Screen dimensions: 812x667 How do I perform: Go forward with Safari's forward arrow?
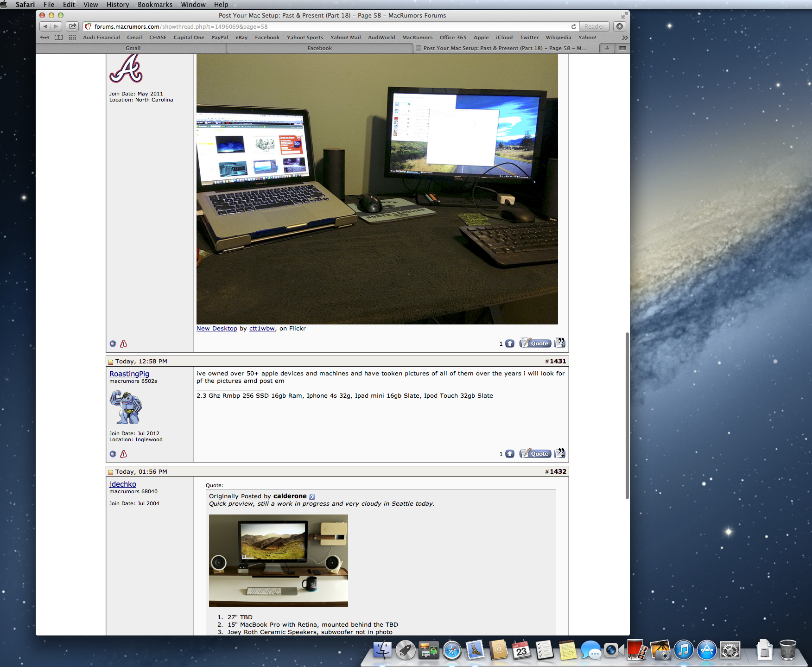[56, 26]
